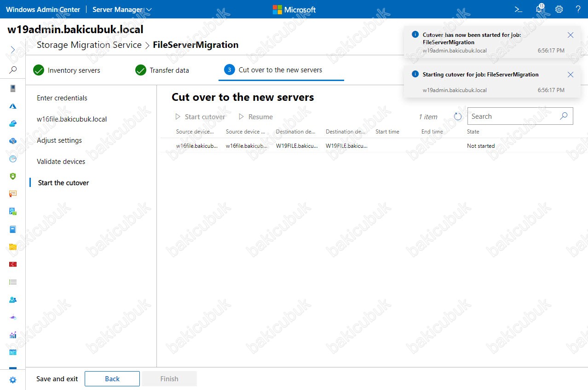Switch to Inventory servers step
This screenshot has width=588, height=390.
point(67,70)
